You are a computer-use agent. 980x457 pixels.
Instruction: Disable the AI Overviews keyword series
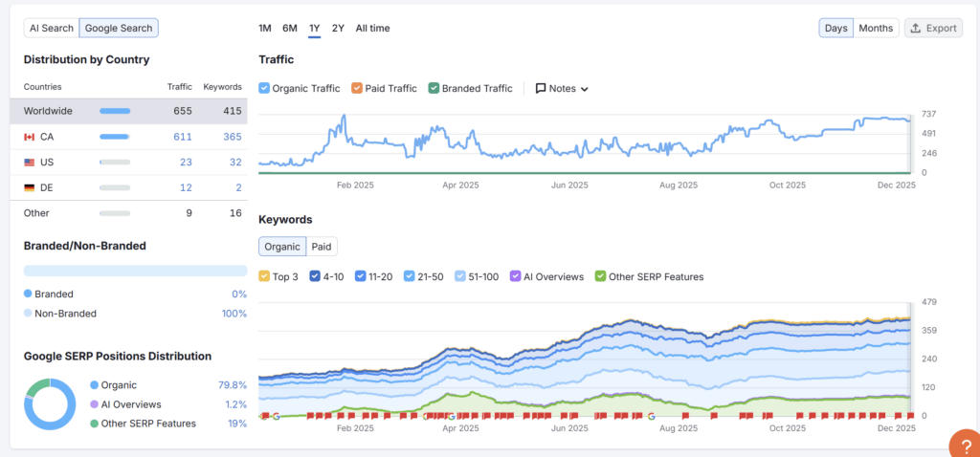pos(515,276)
